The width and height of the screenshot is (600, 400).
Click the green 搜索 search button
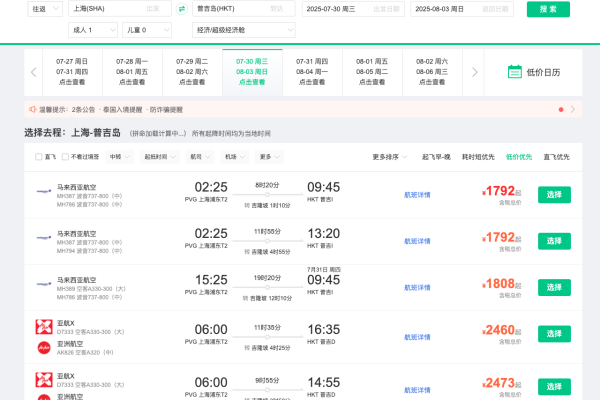tap(548, 9)
